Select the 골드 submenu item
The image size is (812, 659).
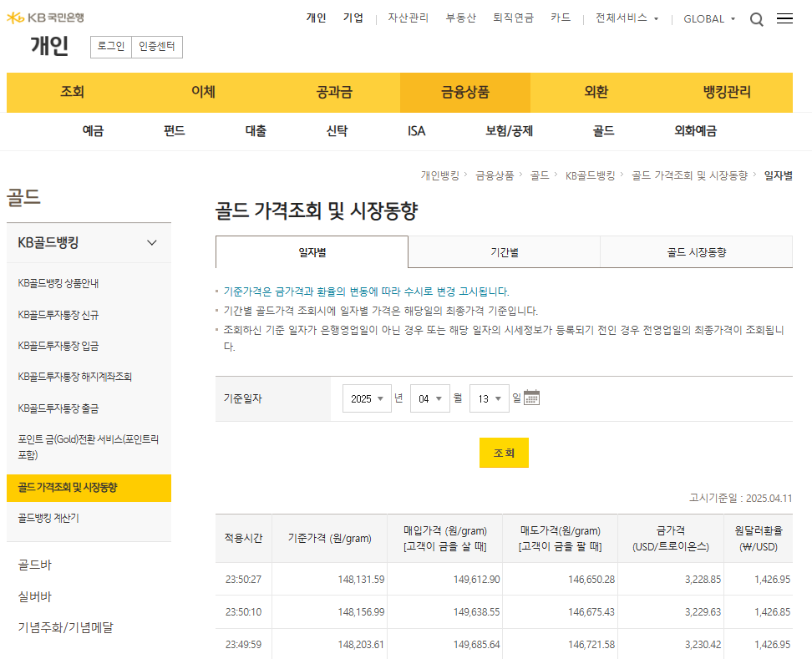click(x=603, y=131)
